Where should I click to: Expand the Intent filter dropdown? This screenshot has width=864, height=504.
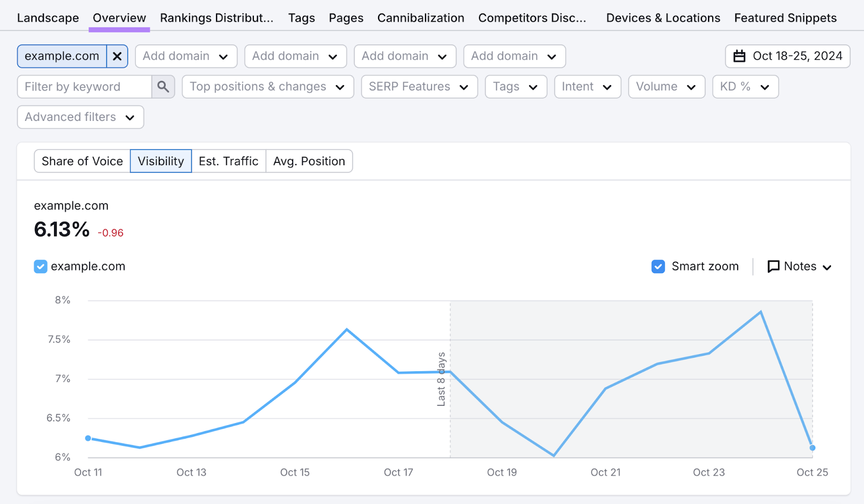point(587,86)
